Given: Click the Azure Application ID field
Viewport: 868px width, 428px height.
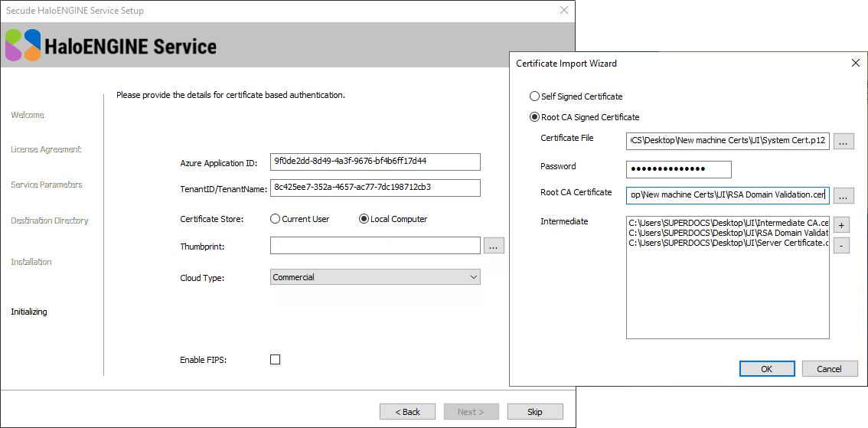Looking at the screenshot, I should [375, 162].
